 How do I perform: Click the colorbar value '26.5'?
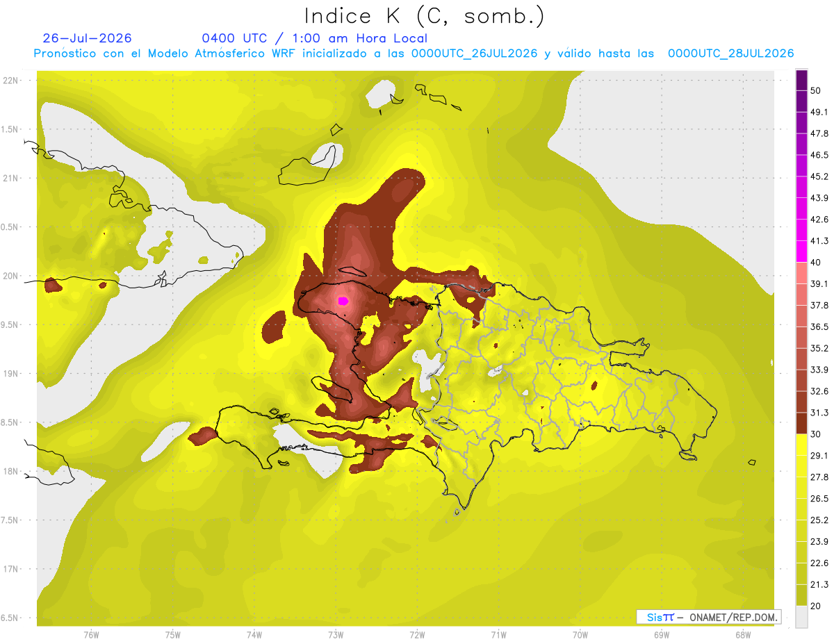click(x=820, y=498)
